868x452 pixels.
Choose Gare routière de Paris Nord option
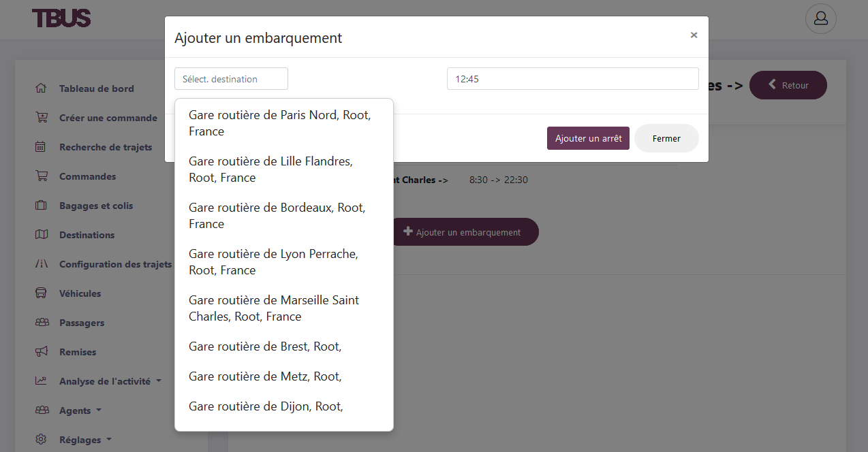click(x=279, y=123)
